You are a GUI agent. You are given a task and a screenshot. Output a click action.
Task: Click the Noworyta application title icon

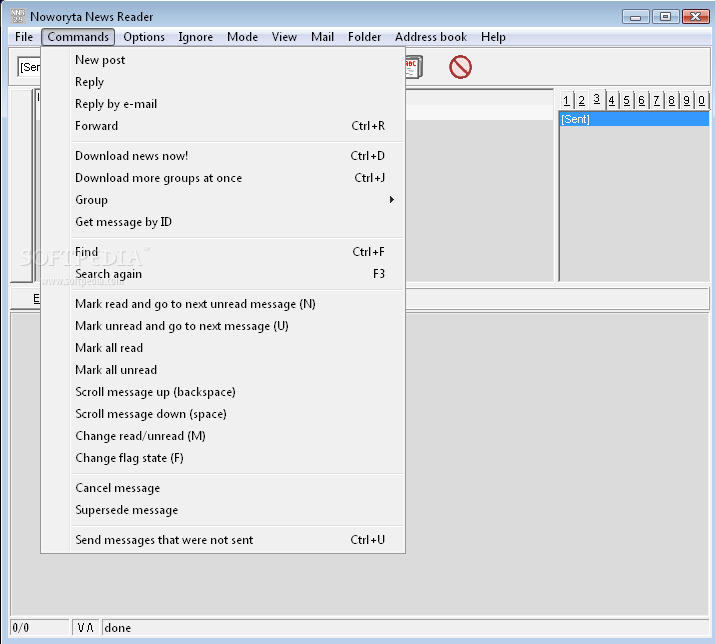pos(18,16)
